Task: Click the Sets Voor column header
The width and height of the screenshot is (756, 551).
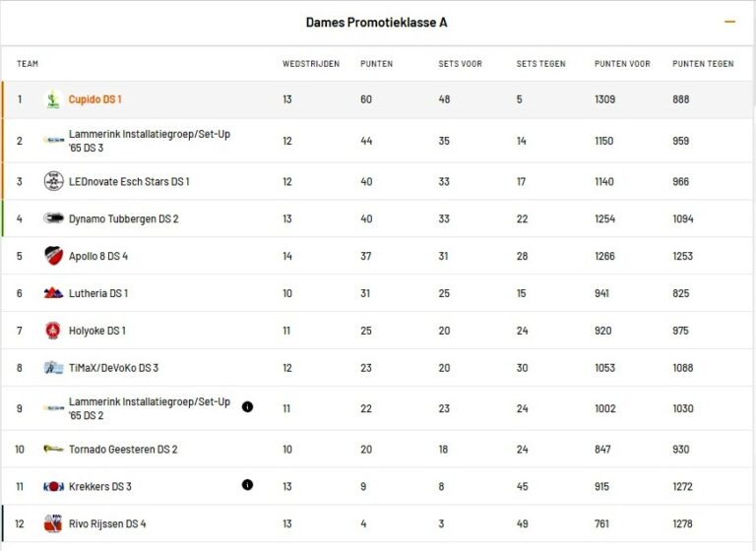Action: click(460, 64)
